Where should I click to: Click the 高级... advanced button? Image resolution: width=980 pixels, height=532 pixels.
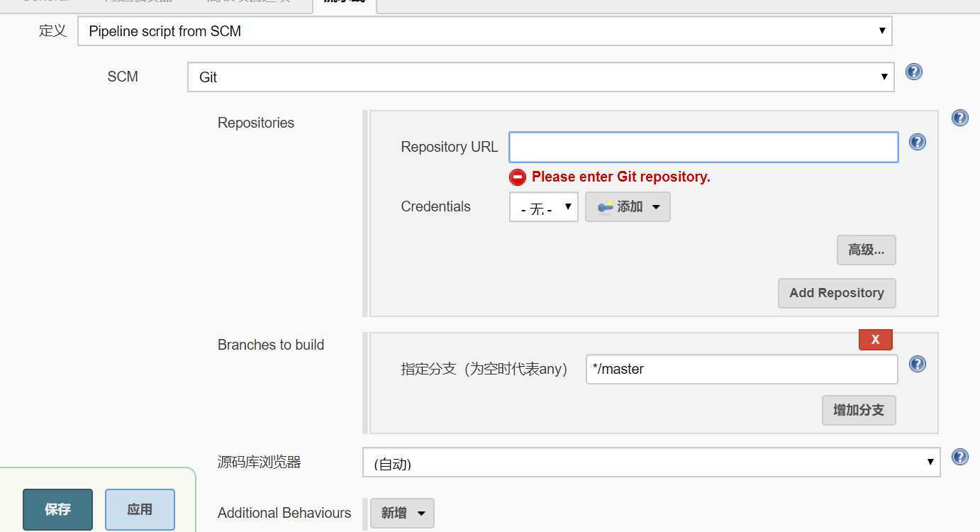[866, 250]
